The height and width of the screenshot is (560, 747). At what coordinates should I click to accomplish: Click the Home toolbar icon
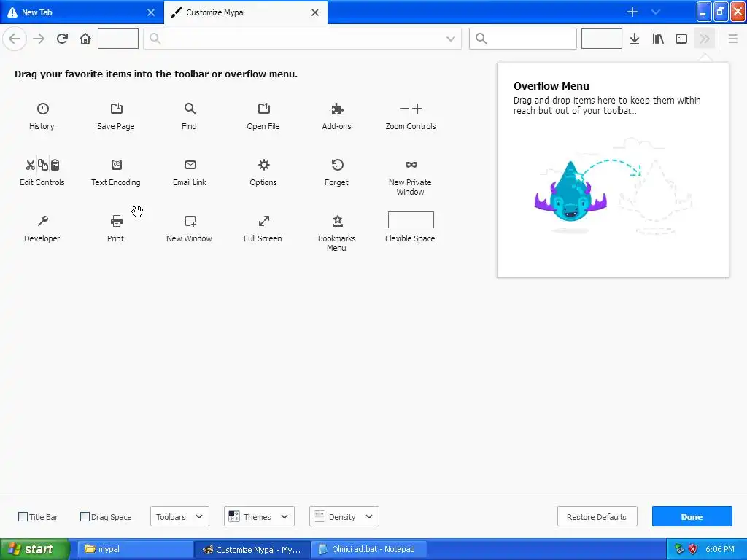click(85, 39)
